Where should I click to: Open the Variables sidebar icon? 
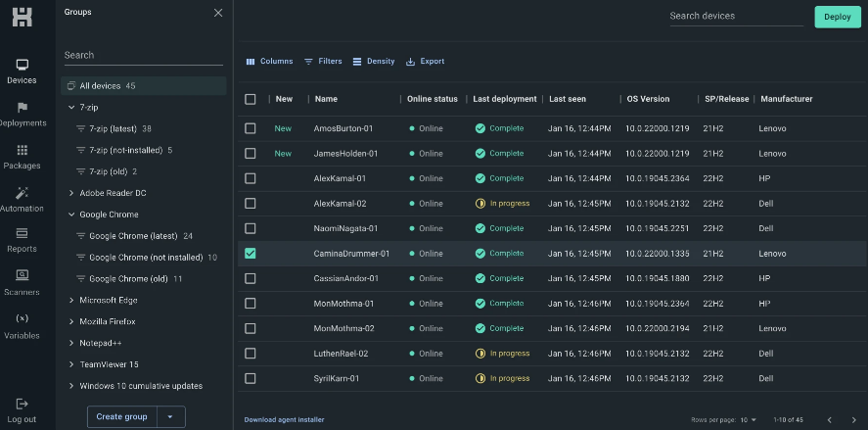pyautogui.click(x=22, y=325)
